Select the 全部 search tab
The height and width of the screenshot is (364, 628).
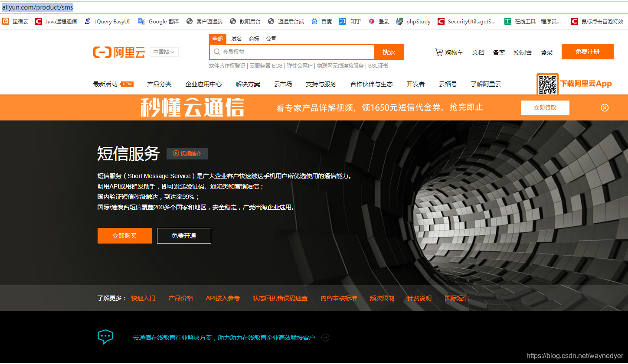point(217,39)
